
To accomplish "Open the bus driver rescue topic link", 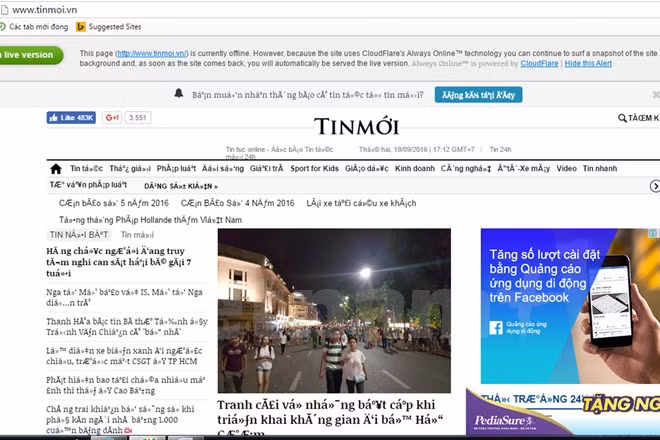I will 361,203.
